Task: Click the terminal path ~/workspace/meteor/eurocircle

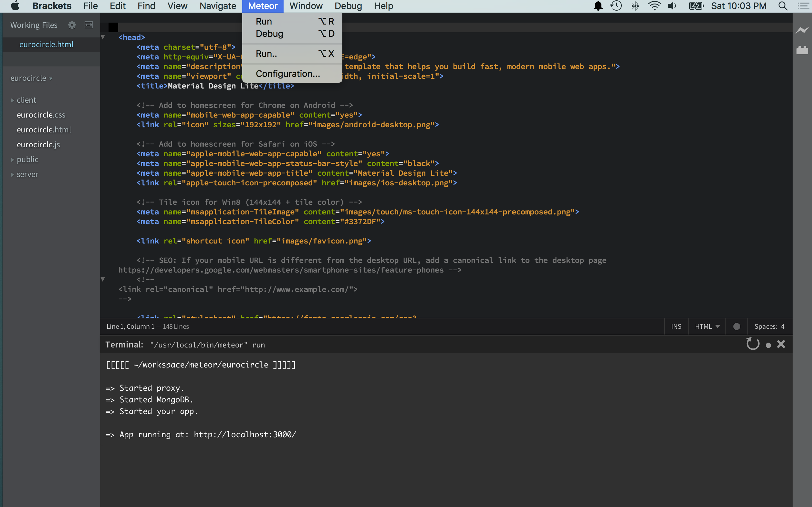Action: click(201, 365)
